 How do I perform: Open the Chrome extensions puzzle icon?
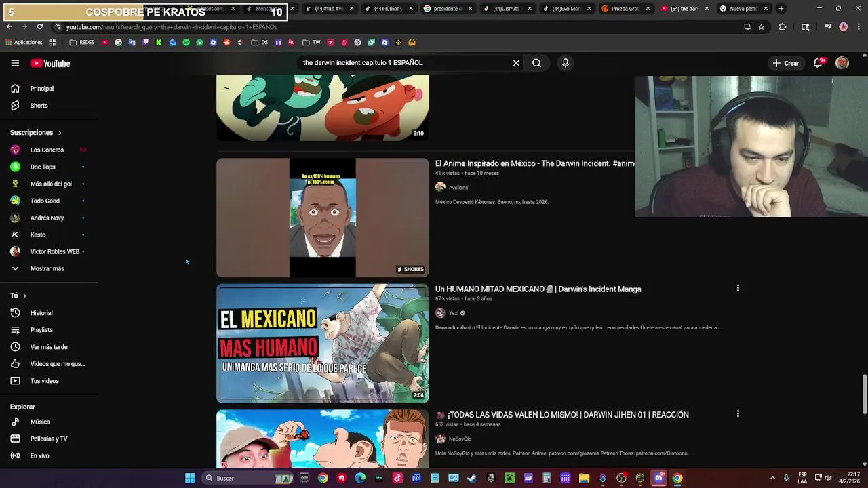(x=783, y=26)
